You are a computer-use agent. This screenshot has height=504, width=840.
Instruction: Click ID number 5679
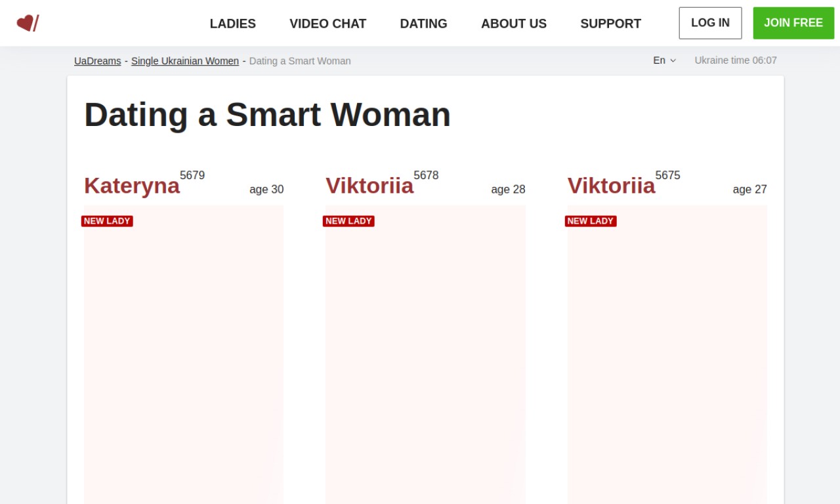[x=192, y=175]
